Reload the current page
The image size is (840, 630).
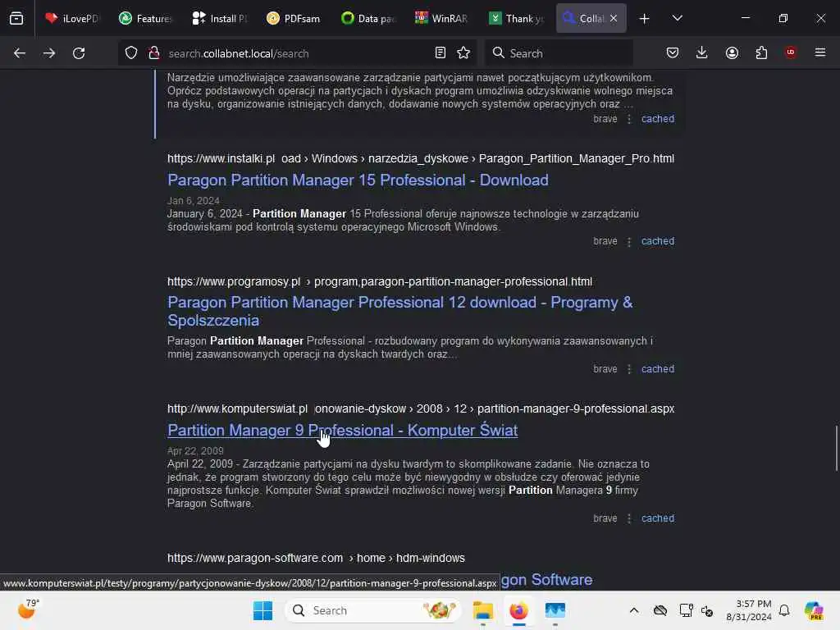79,53
